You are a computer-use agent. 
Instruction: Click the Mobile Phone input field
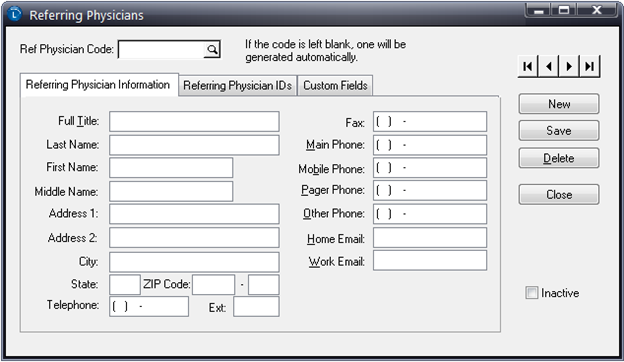tap(430, 168)
